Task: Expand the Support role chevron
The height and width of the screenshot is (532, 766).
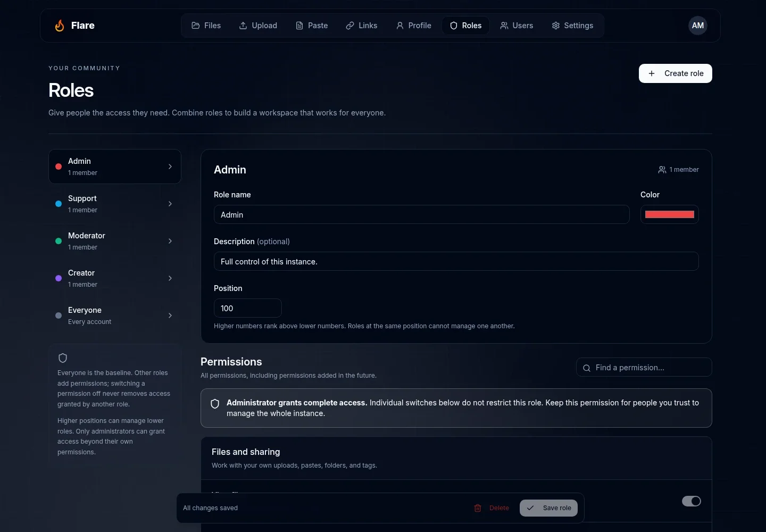Action: click(170, 204)
